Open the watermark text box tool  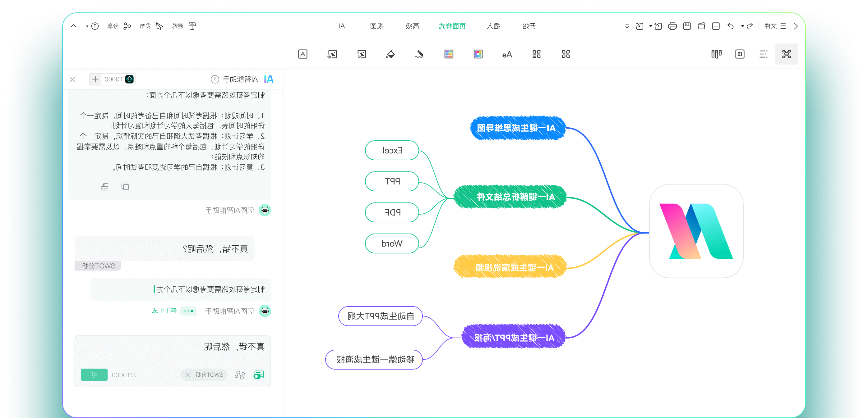click(x=302, y=54)
